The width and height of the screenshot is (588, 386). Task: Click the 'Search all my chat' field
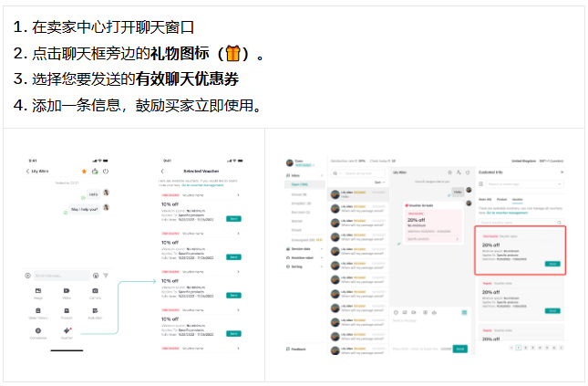point(358,173)
